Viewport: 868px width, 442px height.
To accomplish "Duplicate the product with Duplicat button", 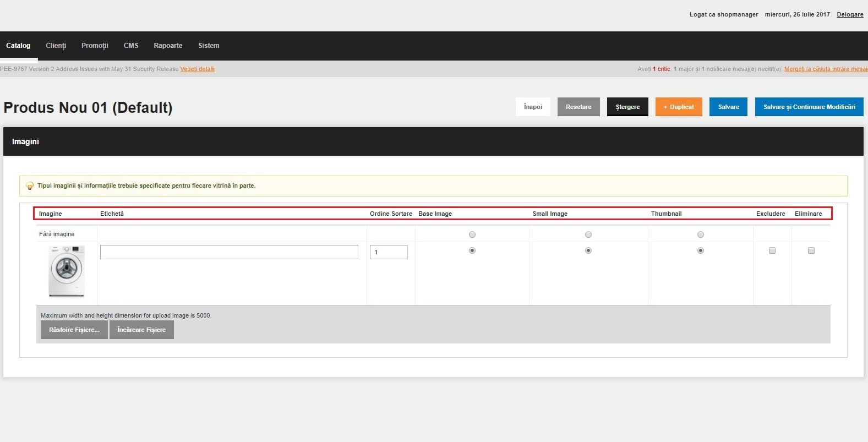I will 679,107.
